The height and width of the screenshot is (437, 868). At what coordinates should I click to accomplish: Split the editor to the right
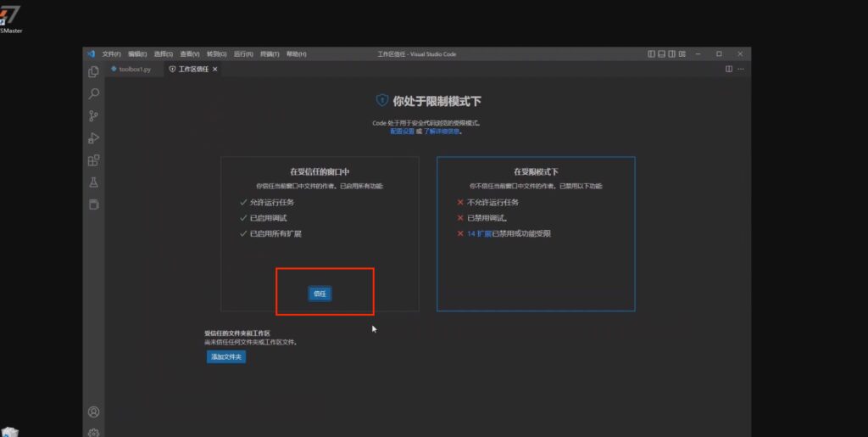pos(729,69)
